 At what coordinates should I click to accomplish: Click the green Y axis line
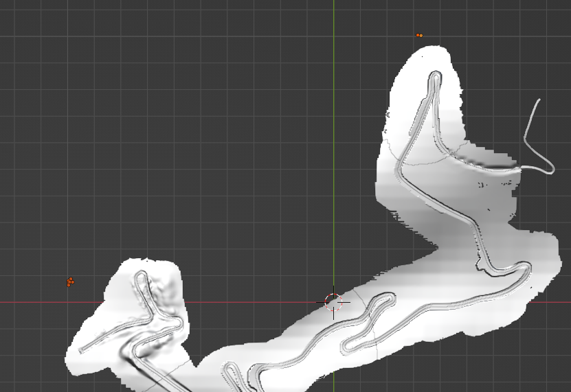[x=334, y=137]
